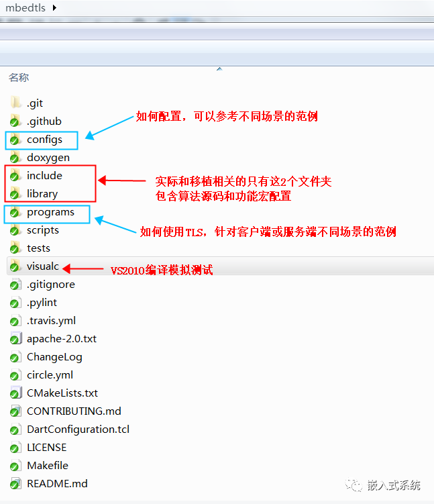Click the programs folder icon

pos(15,212)
